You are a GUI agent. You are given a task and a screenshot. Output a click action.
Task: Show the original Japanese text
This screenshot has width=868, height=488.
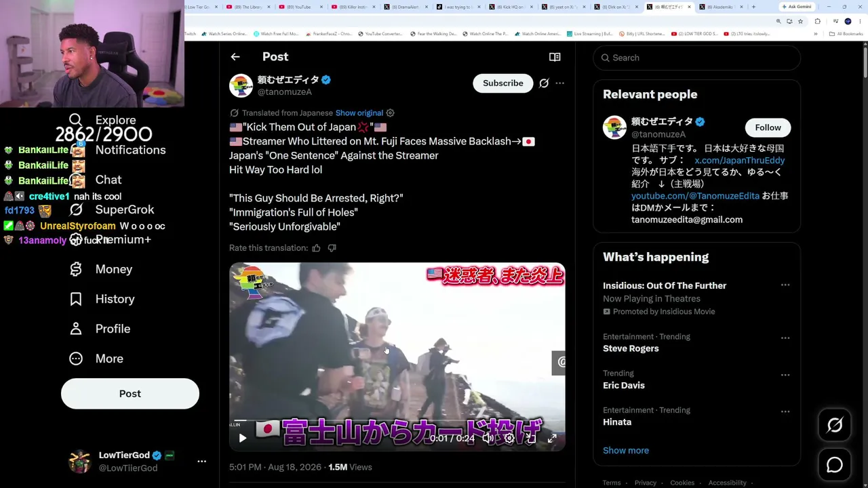[x=359, y=113]
